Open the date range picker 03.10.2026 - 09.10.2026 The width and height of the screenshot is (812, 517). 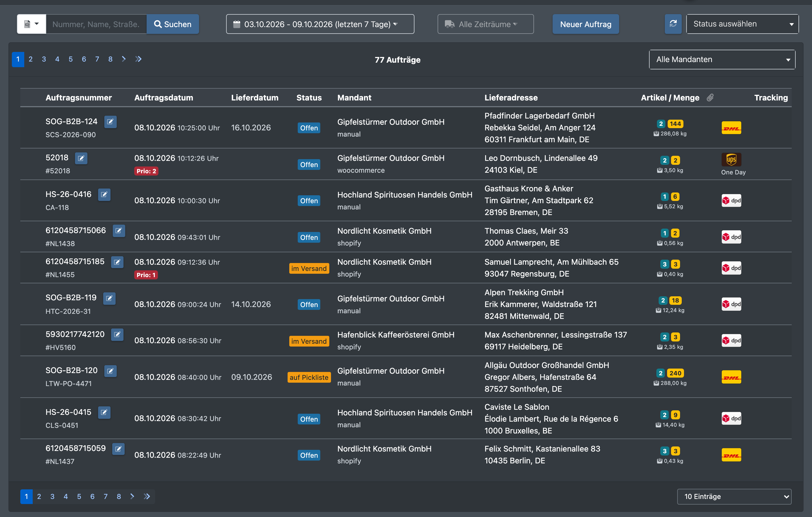pos(320,24)
